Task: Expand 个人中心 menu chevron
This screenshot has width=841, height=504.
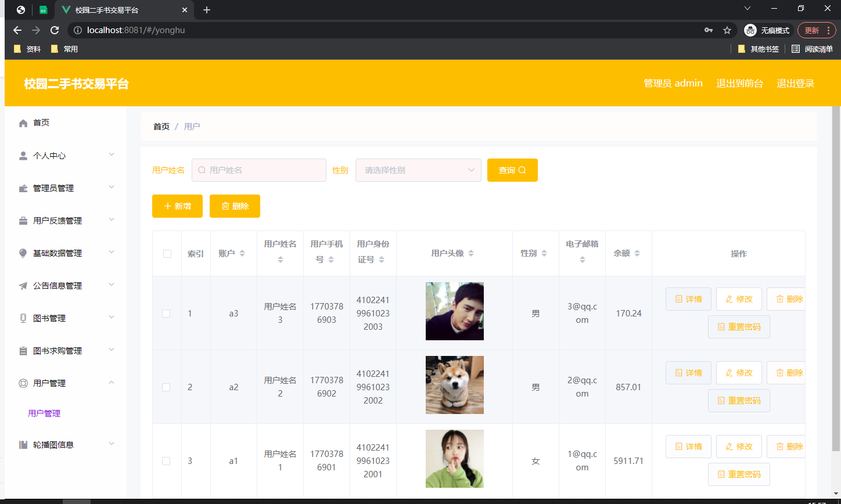Action: (112, 154)
